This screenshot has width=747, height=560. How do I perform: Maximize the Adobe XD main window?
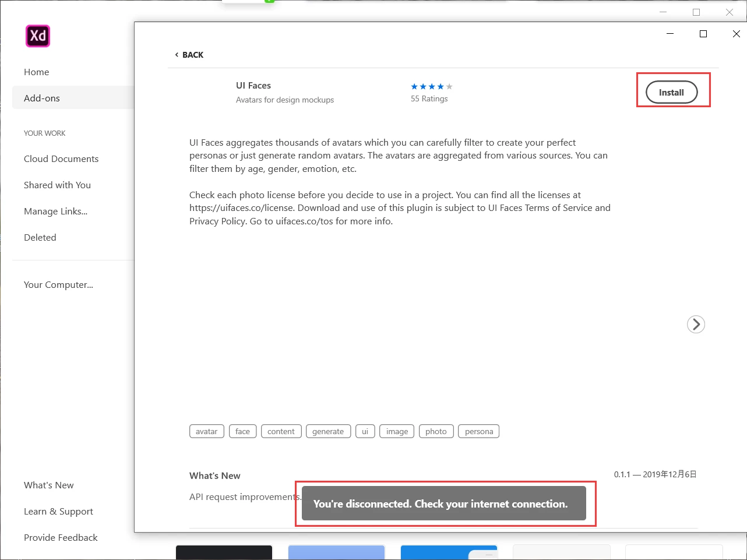696,12
